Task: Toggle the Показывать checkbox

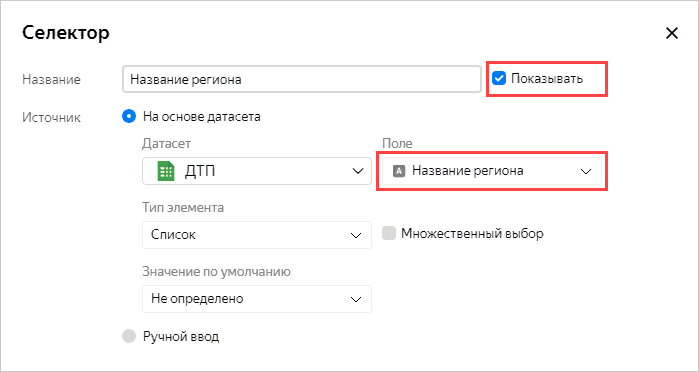Action: tap(498, 79)
